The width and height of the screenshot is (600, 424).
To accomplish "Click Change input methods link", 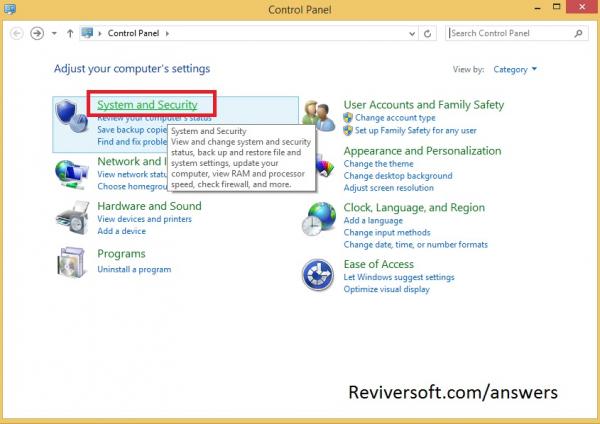I will tap(387, 233).
